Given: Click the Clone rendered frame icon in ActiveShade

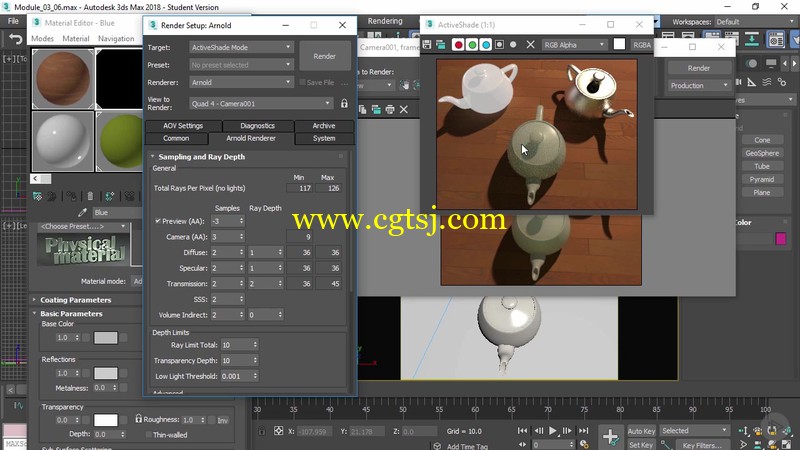Looking at the screenshot, I should pyautogui.click(x=440, y=45).
